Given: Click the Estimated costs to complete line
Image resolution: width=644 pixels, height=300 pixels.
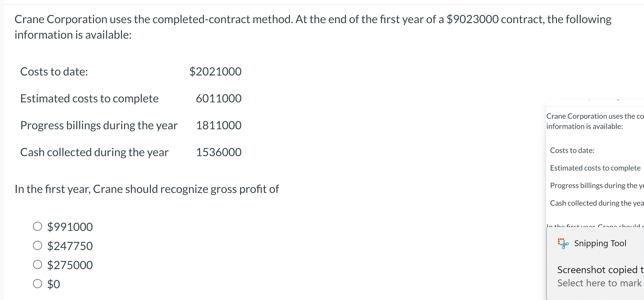Looking at the screenshot, I should (x=89, y=98).
